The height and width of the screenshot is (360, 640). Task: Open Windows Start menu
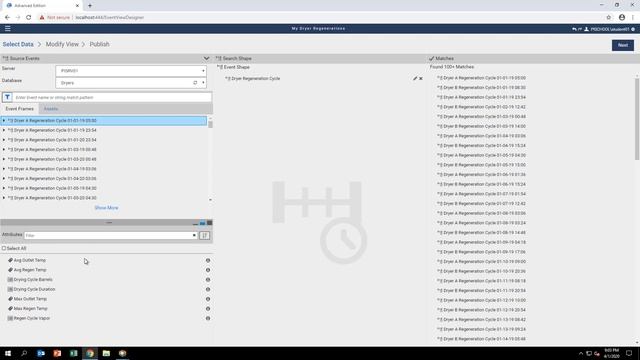(x=8, y=353)
